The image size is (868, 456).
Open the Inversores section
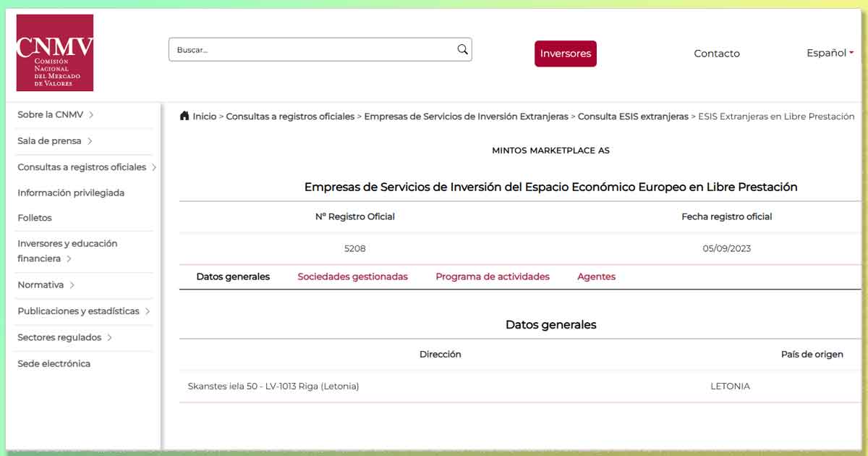[x=566, y=54]
